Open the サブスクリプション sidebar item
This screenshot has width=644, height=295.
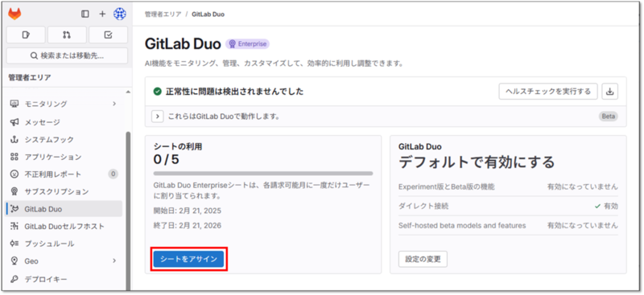pos(64,191)
